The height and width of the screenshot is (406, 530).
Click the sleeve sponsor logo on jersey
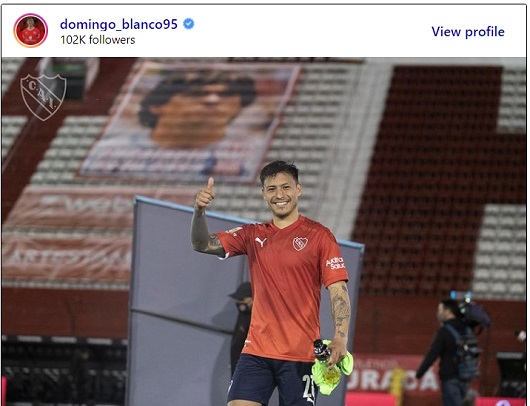pos(335,263)
